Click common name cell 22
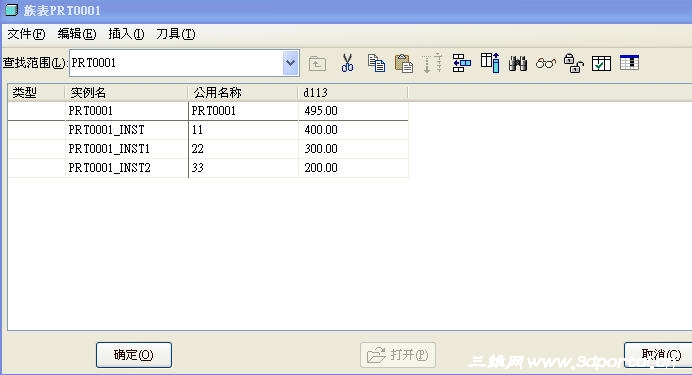Viewport: 692px width, 375px height. (243, 149)
